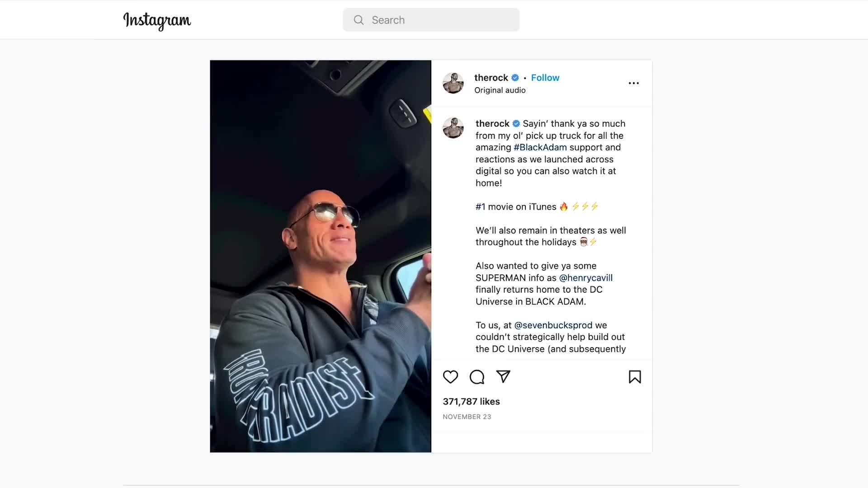Open the #1 hashtag link
Screen dimensions: 868x488
[480, 207]
